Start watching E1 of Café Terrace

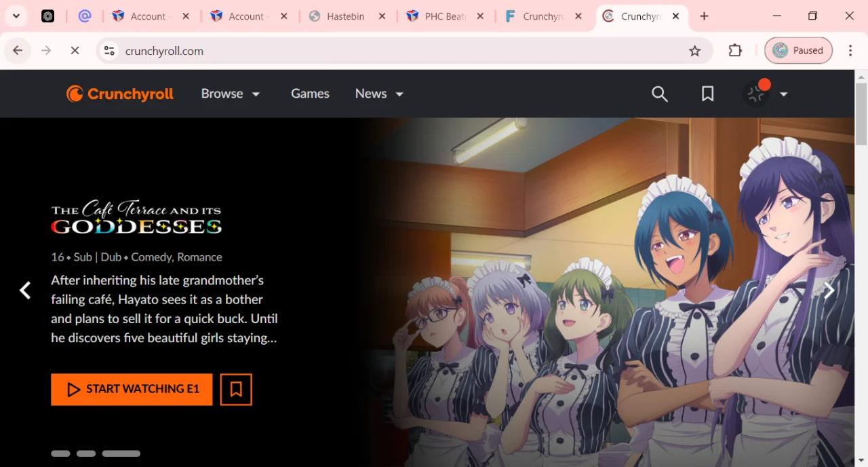click(x=132, y=390)
